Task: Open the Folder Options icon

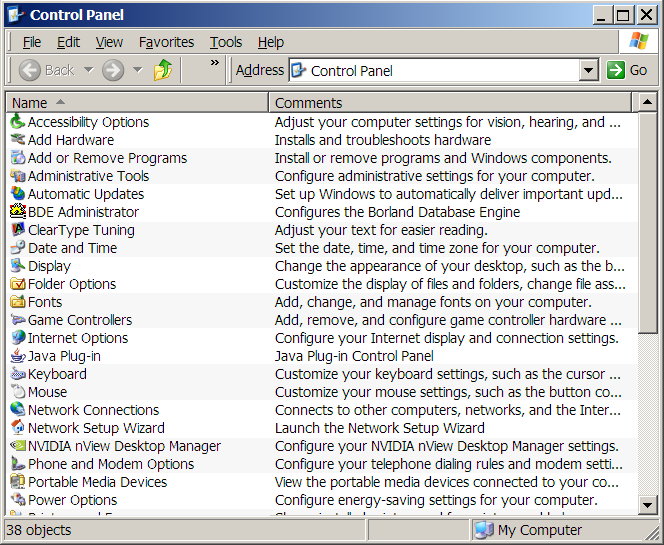Action: click(18, 284)
